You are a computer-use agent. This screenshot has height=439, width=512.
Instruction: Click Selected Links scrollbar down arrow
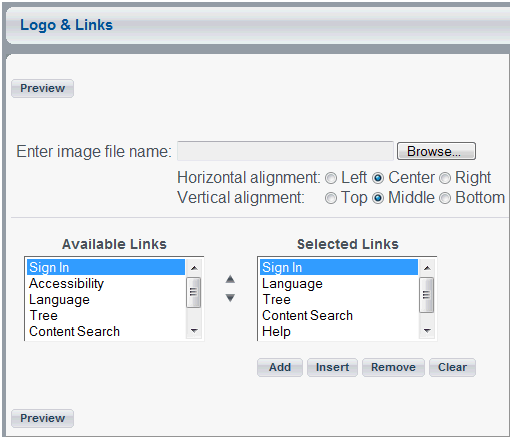click(427, 331)
